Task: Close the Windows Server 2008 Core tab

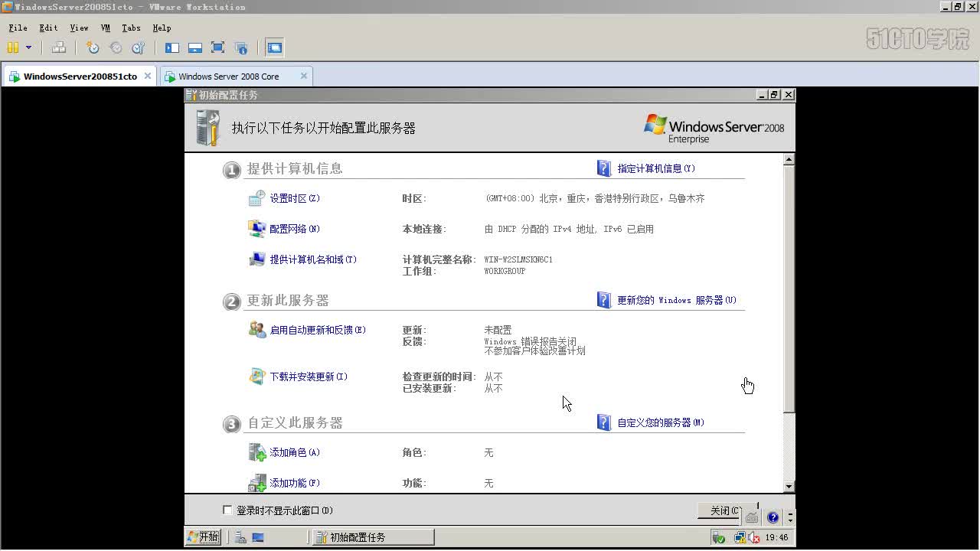Action: 304,76
